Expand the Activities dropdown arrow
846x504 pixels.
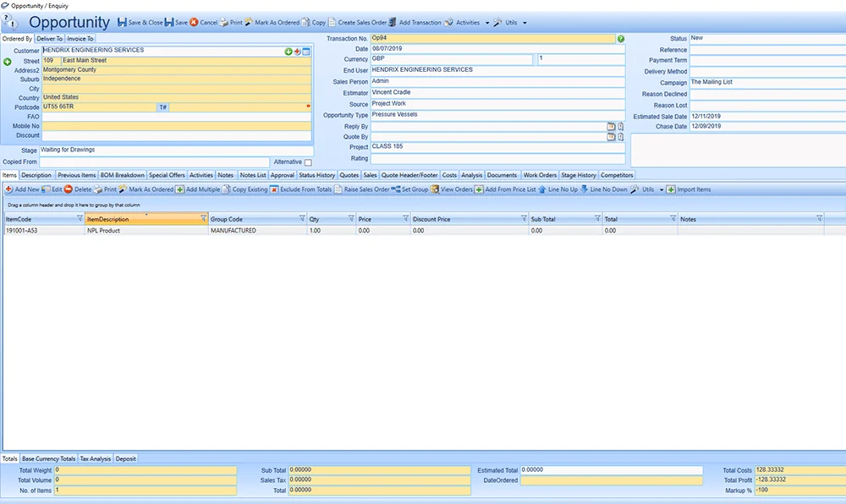487,23
